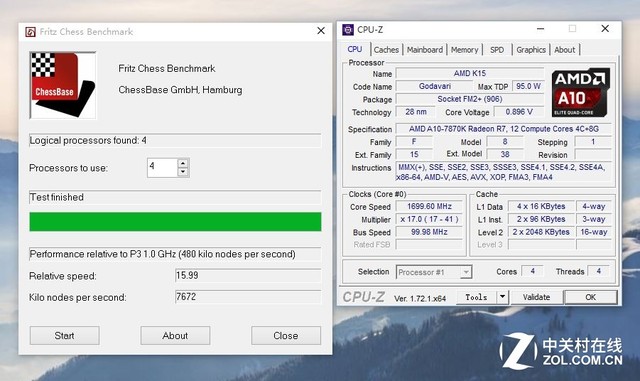Click the Relative speed value 15.99

click(248, 276)
